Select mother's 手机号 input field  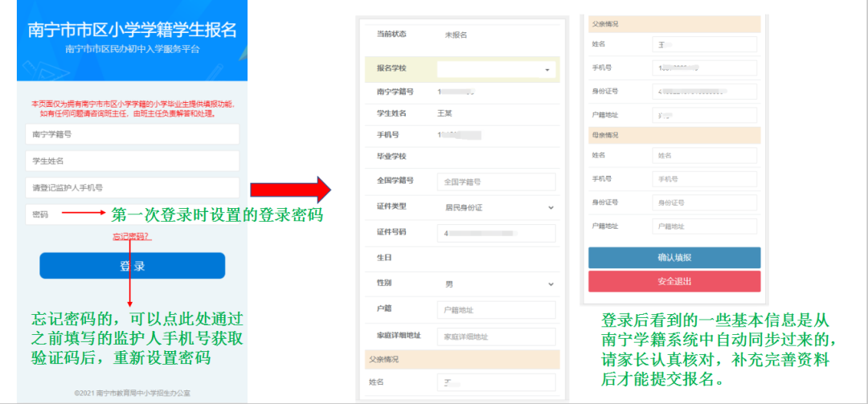[x=705, y=179]
